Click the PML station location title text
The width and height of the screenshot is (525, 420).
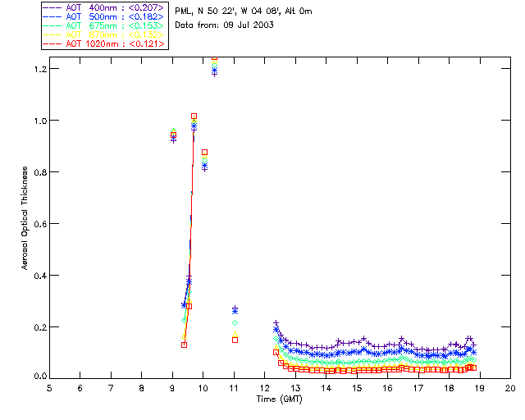(243, 11)
